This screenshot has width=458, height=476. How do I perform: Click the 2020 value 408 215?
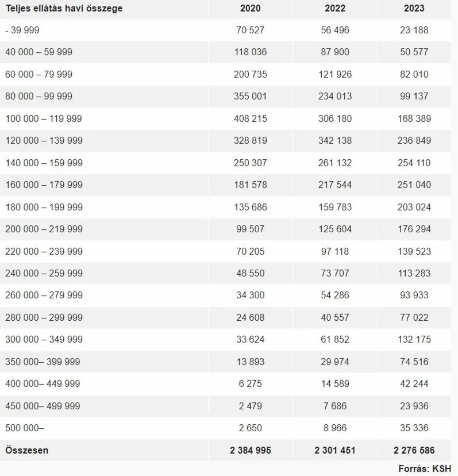[x=251, y=118]
